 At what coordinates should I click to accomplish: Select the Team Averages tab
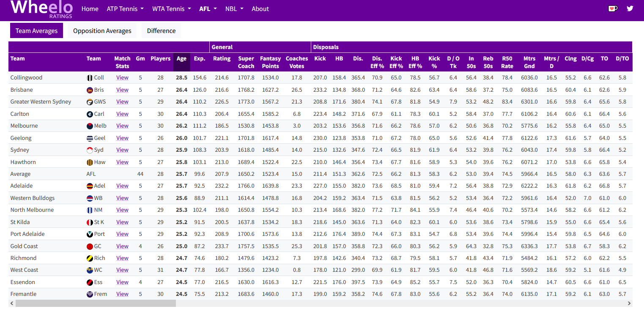pos(36,31)
